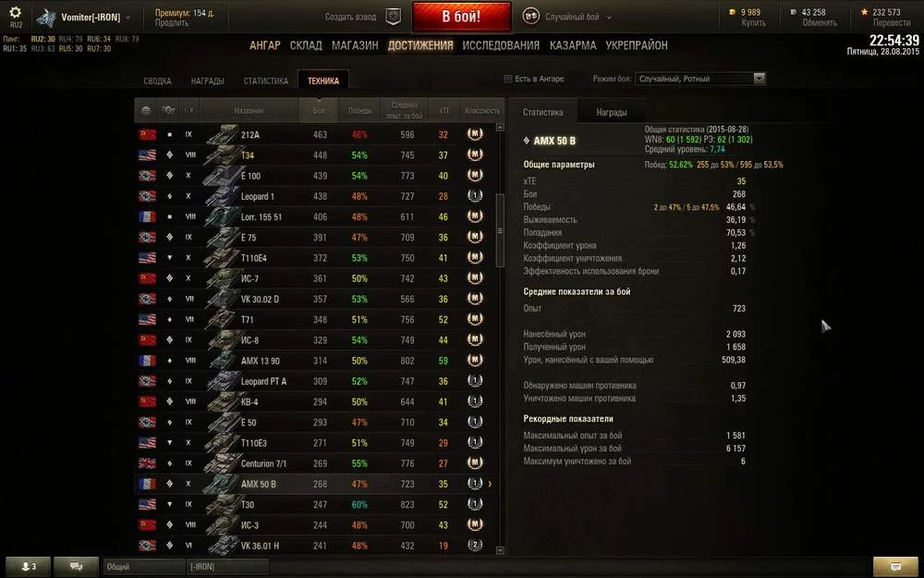924x578 pixels.
Task: Sort the list by Победы column
Action: point(359,110)
